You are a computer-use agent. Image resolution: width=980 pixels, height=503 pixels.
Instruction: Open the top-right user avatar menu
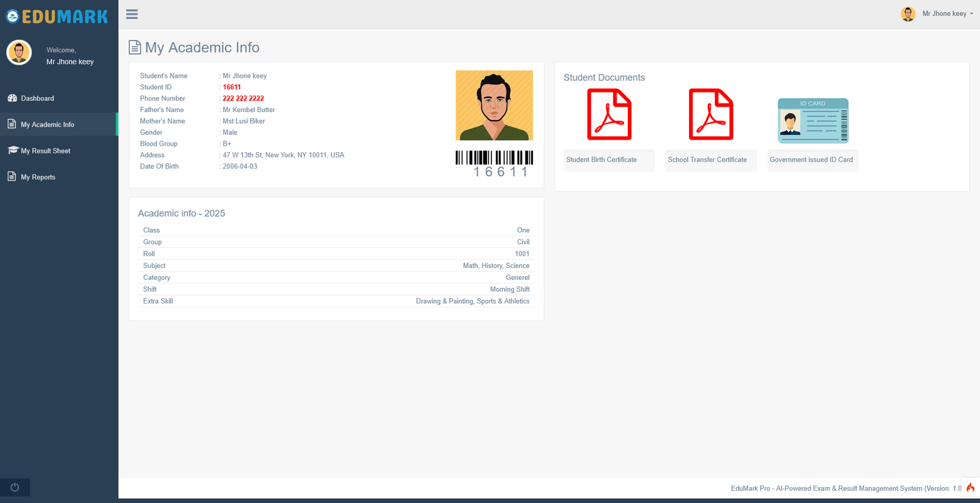(908, 13)
